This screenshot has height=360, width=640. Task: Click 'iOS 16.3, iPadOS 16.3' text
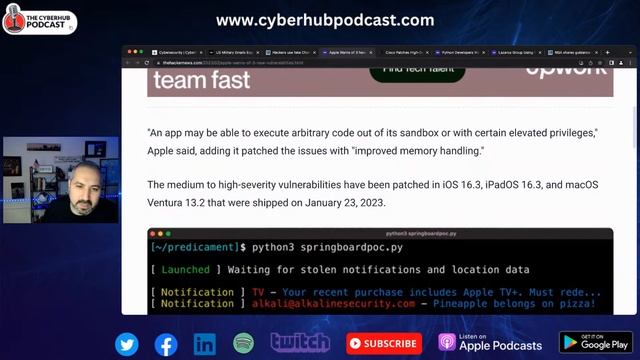(x=492, y=185)
